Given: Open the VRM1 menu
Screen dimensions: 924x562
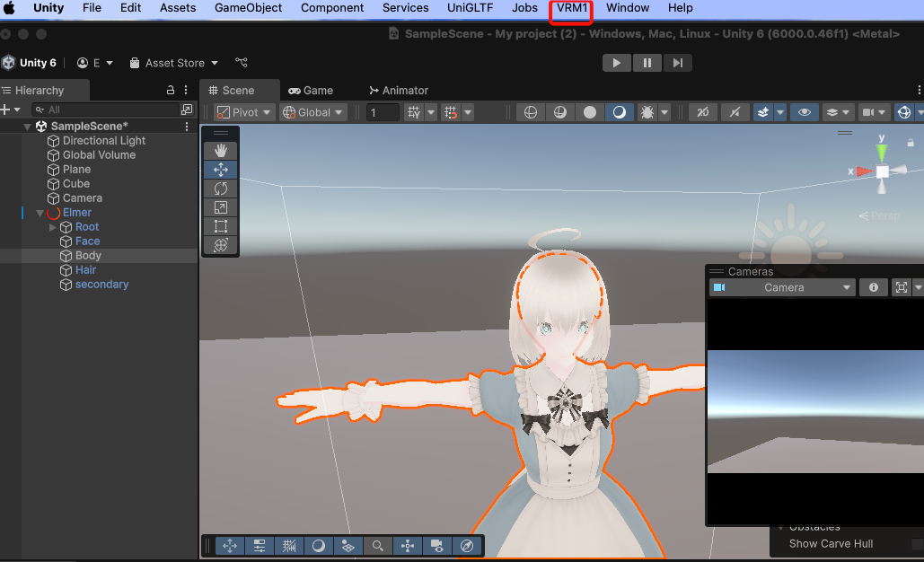Looking at the screenshot, I should 572,8.
